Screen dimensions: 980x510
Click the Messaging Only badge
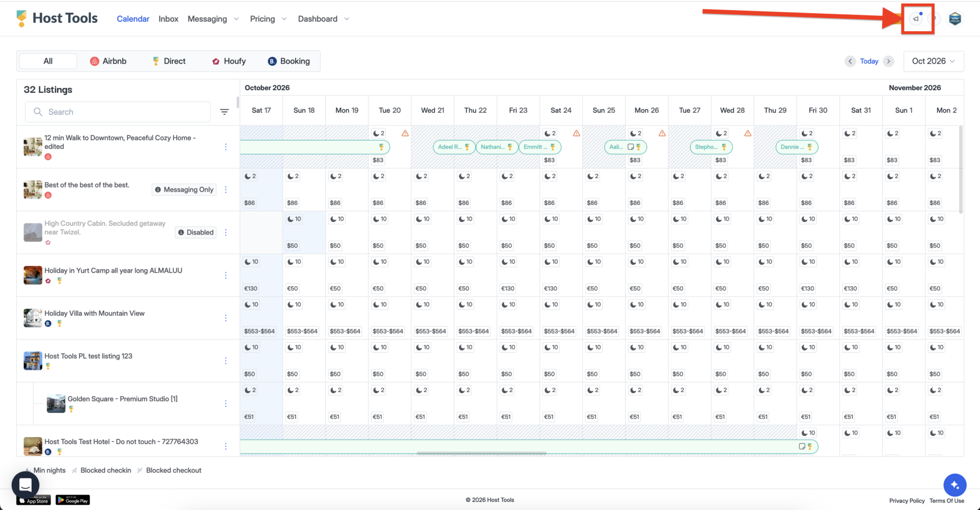[184, 190]
